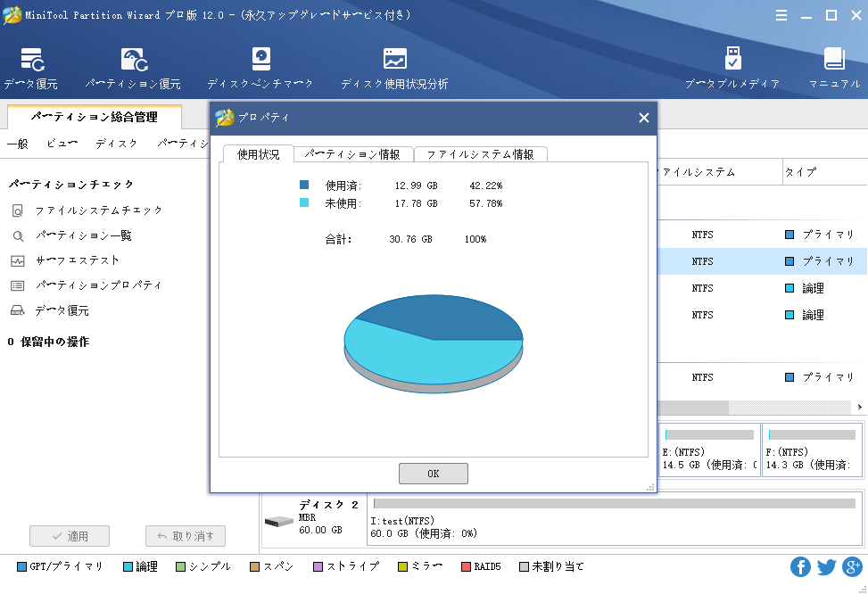Image resolution: width=868 pixels, height=594 pixels.
Task: Click the 使用済 dark blue color swatch
Action: tap(304, 186)
